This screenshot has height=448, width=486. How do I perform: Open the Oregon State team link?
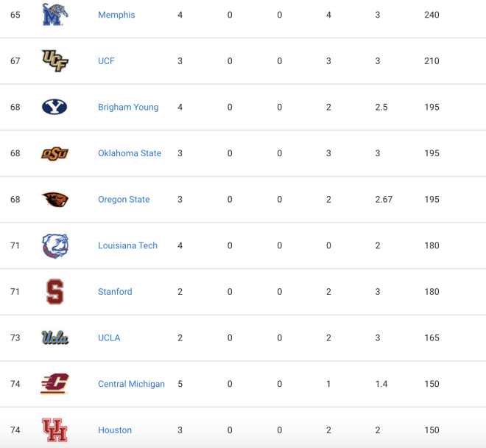tap(124, 200)
